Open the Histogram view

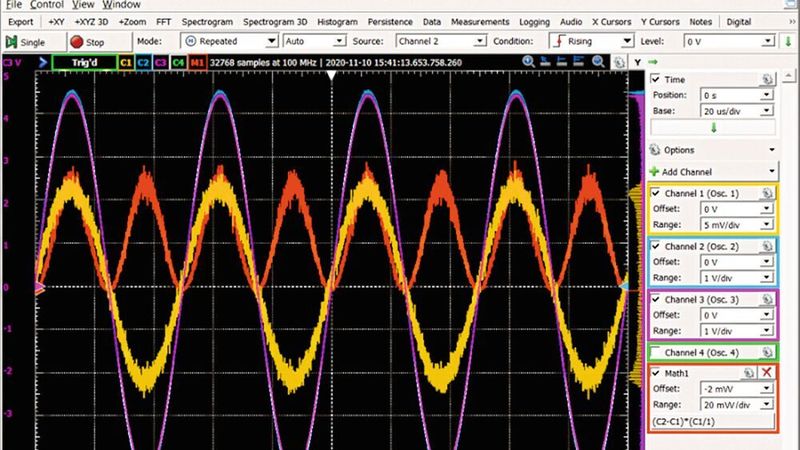pos(337,22)
